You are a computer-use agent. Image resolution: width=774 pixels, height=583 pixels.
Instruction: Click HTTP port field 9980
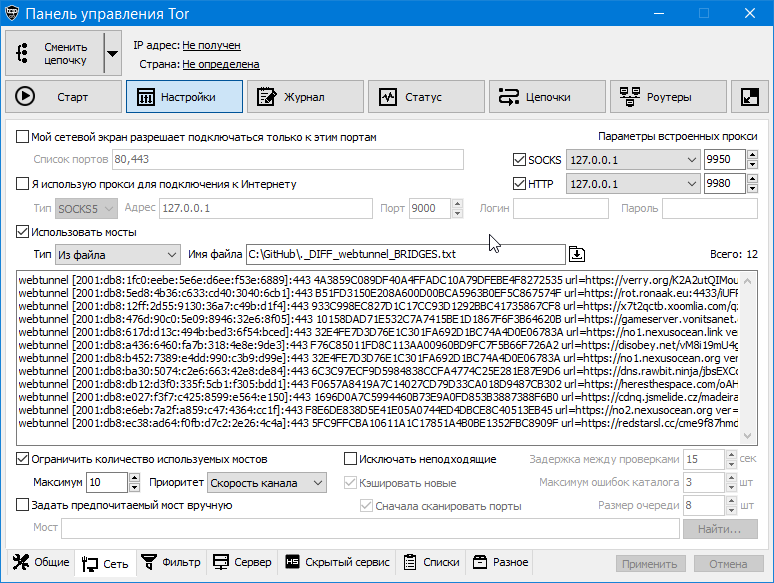tap(725, 184)
